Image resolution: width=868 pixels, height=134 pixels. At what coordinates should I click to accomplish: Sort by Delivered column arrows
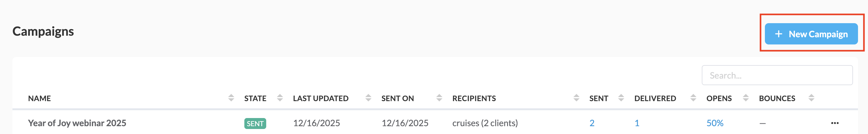(693, 98)
